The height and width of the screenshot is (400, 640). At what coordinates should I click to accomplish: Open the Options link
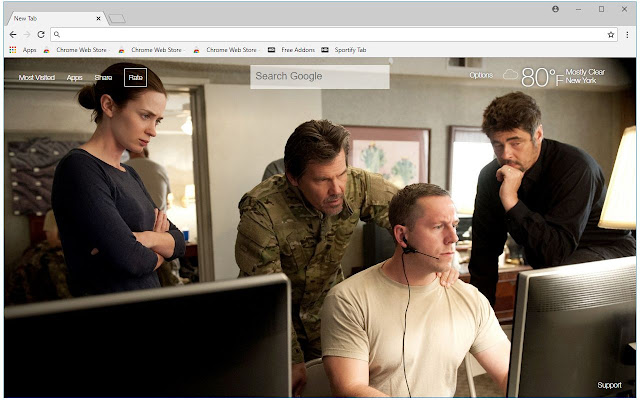[x=481, y=75]
